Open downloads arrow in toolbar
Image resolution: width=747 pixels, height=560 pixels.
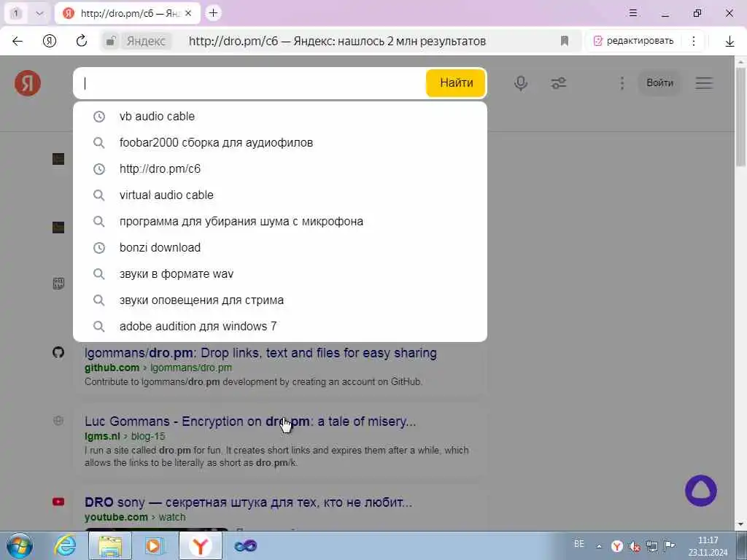pyautogui.click(x=729, y=42)
